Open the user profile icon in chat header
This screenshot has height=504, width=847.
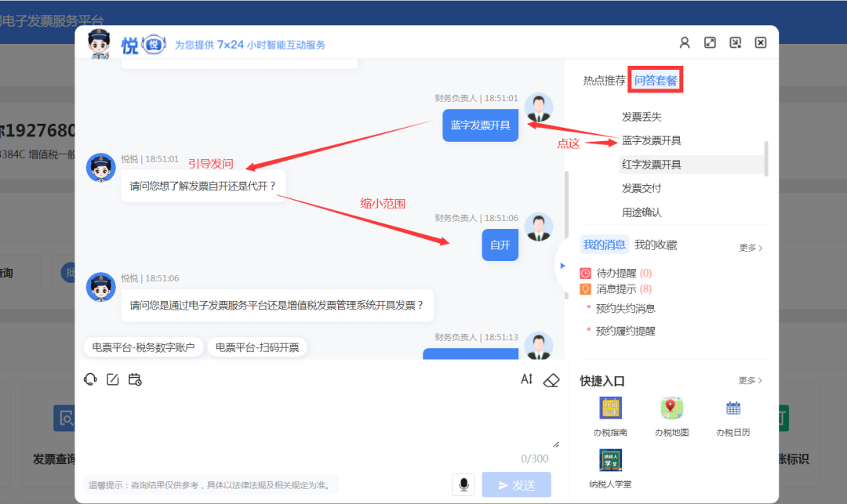(x=685, y=42)
